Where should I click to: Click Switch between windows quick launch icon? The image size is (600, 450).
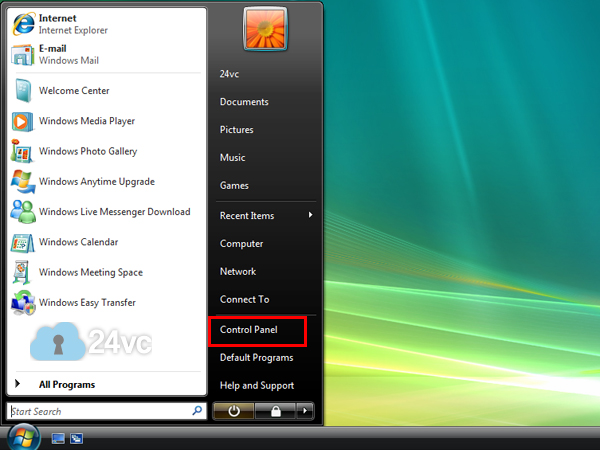tap(77, 439)
